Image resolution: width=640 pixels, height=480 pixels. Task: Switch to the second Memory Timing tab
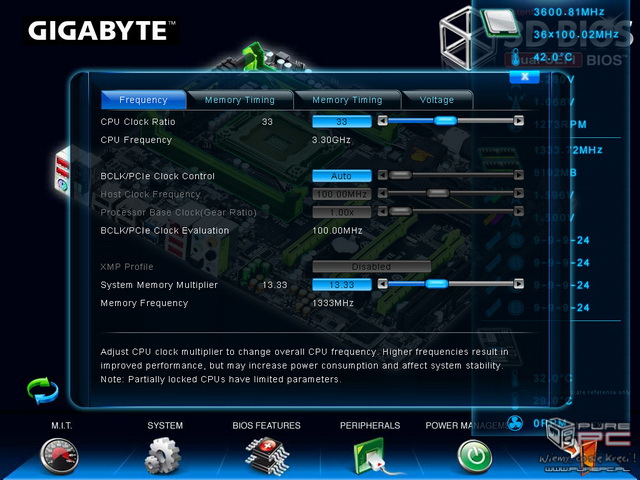[347, 100]
